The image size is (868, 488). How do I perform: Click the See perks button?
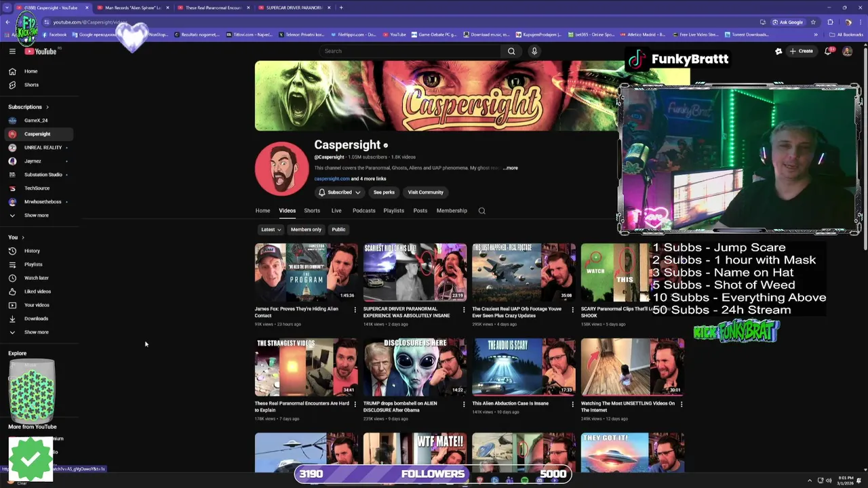click(x=384, y=192)
